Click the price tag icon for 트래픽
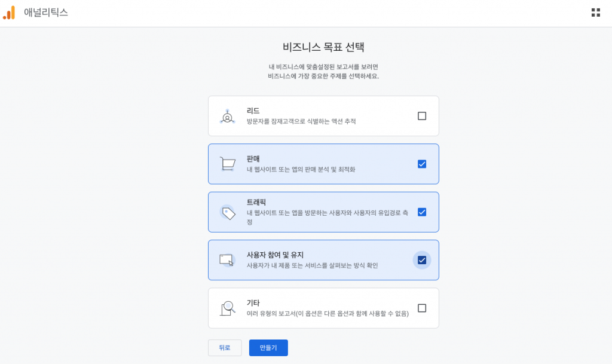 (x=227, y=212)
